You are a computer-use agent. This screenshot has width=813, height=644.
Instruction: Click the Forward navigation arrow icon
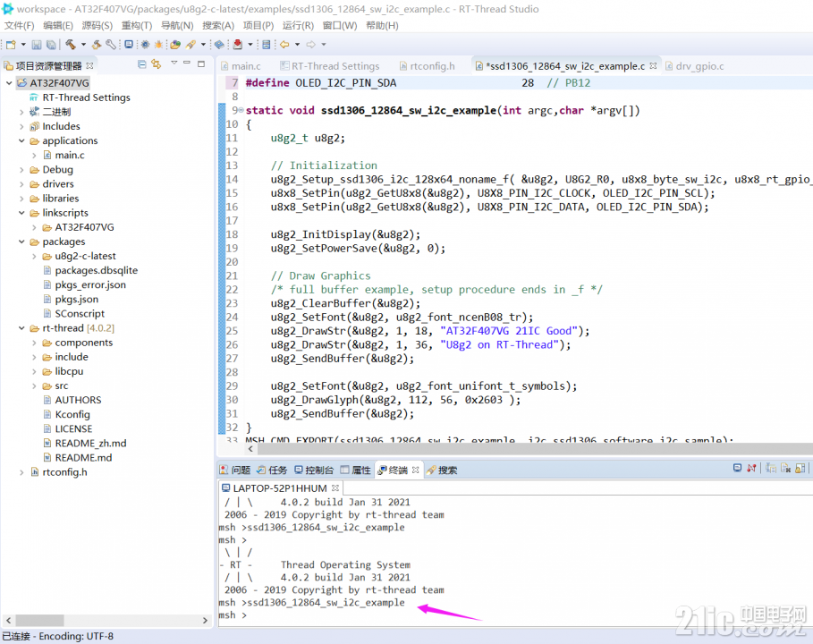point(310,45)
